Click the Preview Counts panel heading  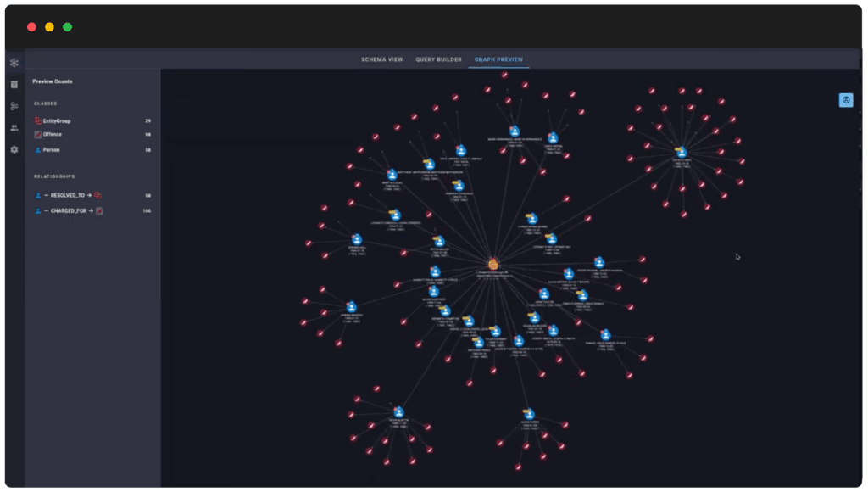[x=53, y=81]
